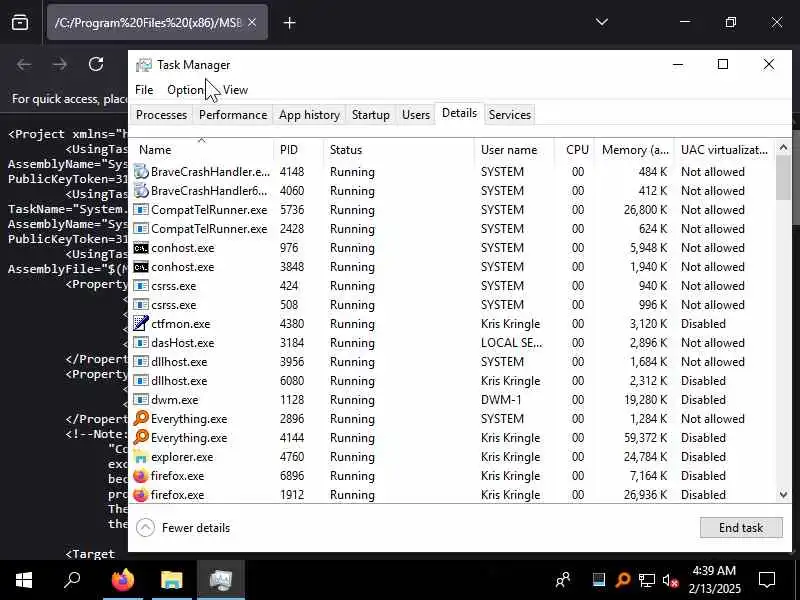
Task: Click the dllhost.exe icon with PID 3956
Action: (x=141, y=362)
